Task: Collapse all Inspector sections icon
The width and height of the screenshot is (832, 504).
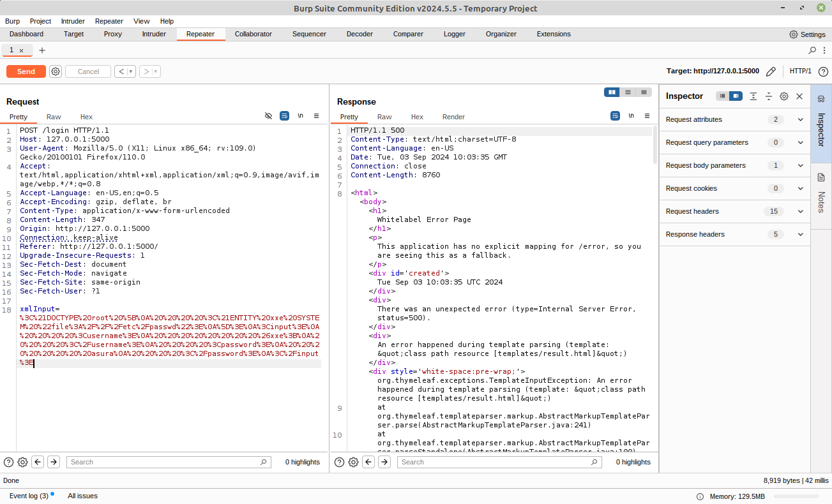Action: pyautogui.click(x=769, y=96)
